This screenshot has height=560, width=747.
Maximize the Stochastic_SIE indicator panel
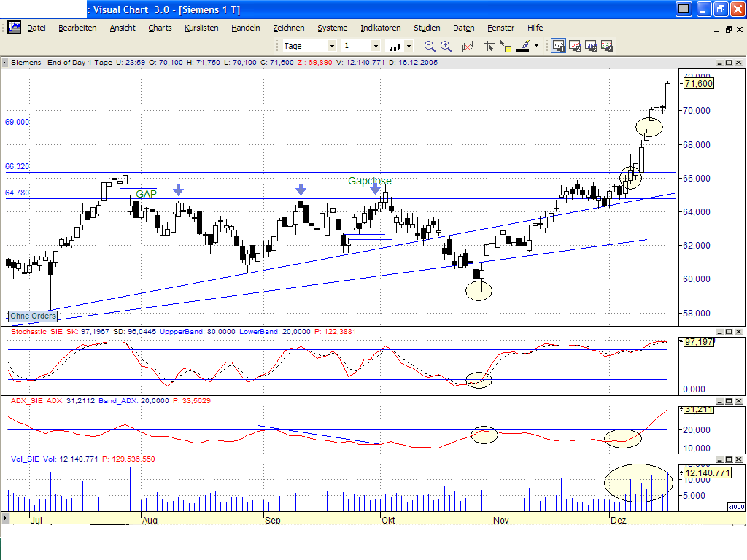728,330
